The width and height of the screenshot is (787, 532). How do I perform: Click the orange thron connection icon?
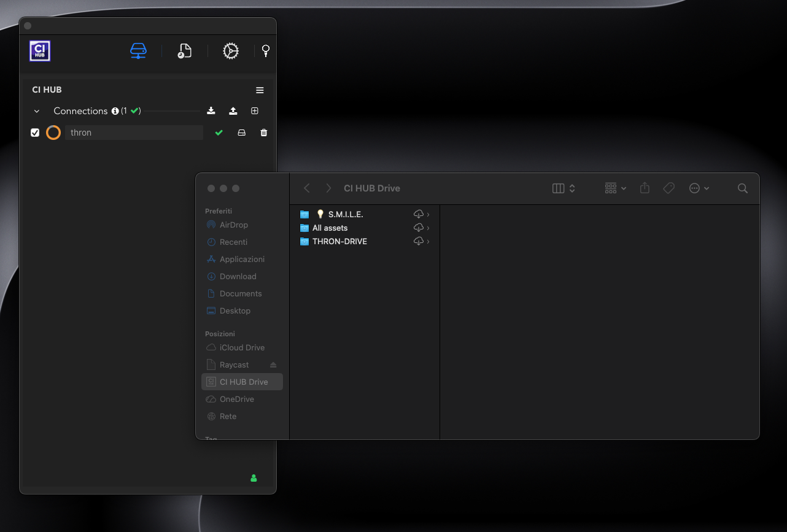[x=53, y=133]
